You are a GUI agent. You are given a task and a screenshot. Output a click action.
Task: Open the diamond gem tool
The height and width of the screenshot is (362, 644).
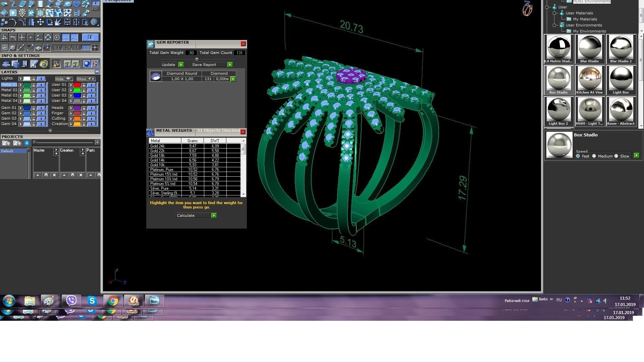pos(76,4)
